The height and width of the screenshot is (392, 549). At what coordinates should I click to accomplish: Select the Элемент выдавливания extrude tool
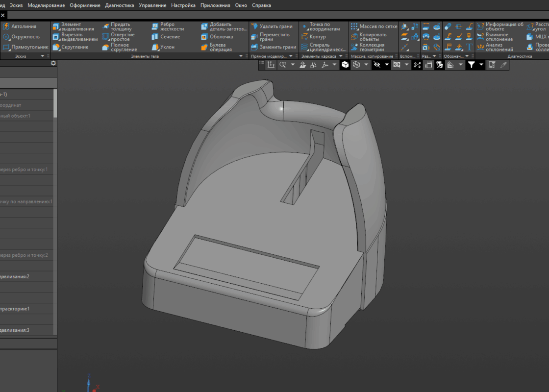(73, 26)
